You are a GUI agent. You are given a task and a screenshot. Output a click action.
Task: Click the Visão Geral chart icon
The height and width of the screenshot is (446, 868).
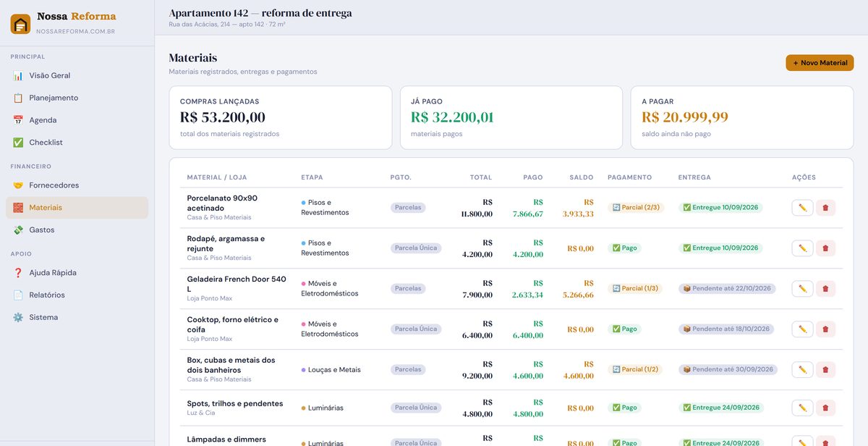[18, 75]
